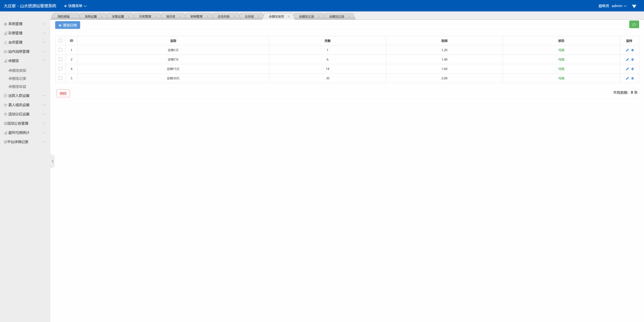Check the checkbox for ID 5 row
The image size is (644, 322).
(61, 78)
